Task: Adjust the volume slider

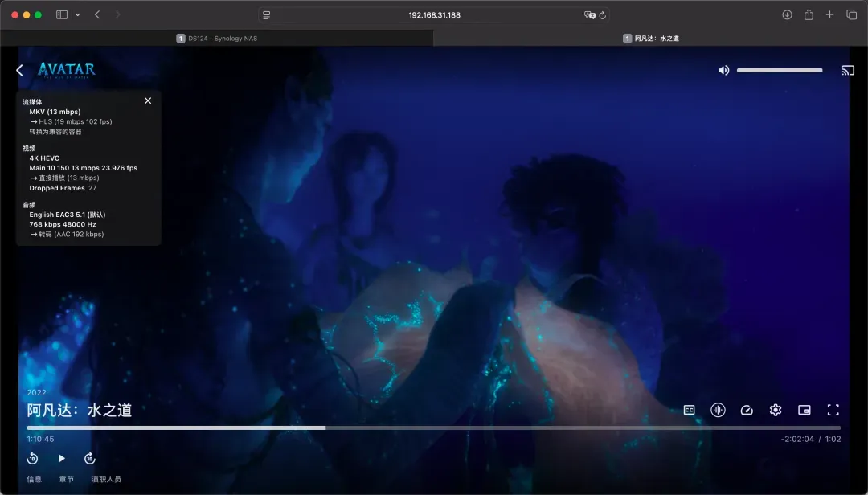Action: [780, 71]
